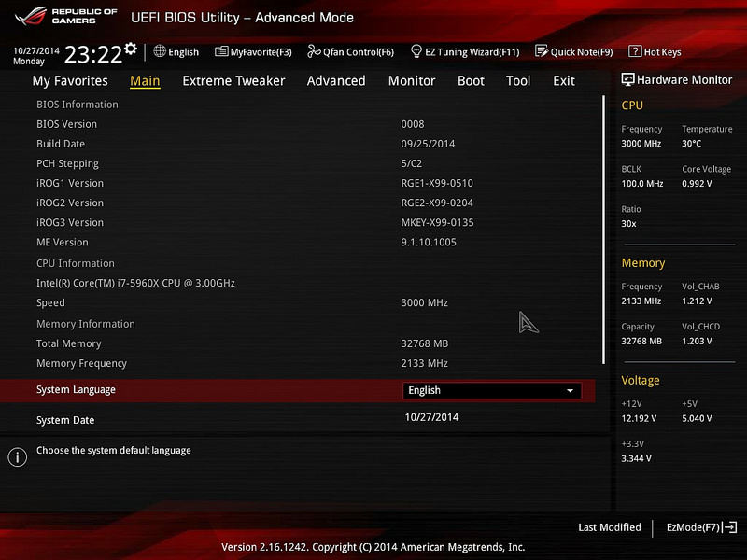747x560 pixels.
Task: Go to the Advanced tab
Action: [x=336, y=81]
